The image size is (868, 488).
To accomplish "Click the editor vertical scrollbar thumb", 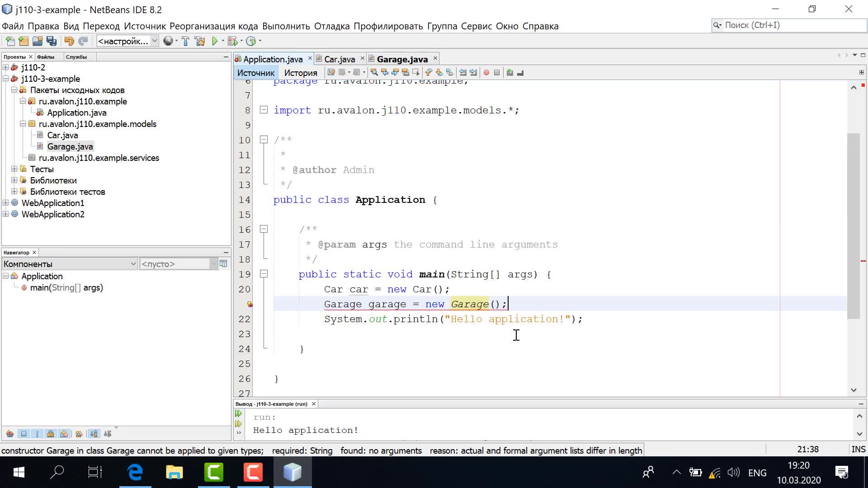I will point(854,226).
